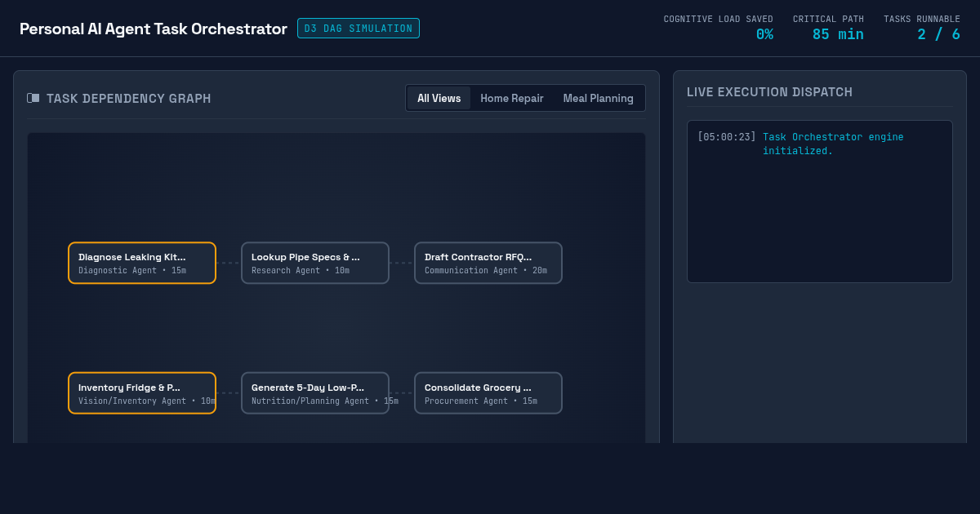This screenshot has width=980, height=514.
Task: Click the Critical Path value 85 min
Action: point(838,34)
